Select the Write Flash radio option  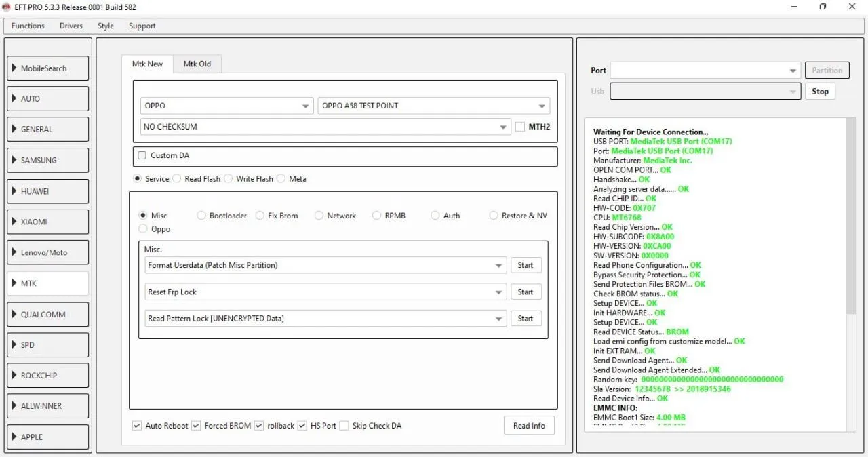[229, 179]
